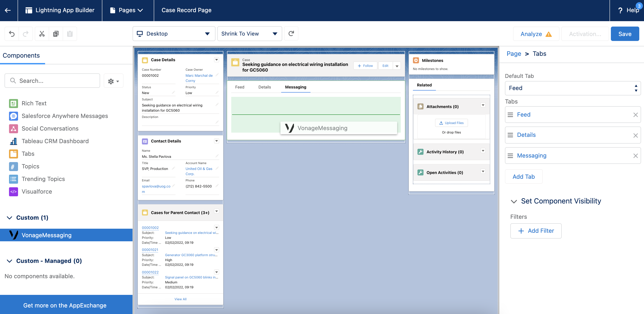
Task: Click the Cut scissors icon
Action: (42, 34)
